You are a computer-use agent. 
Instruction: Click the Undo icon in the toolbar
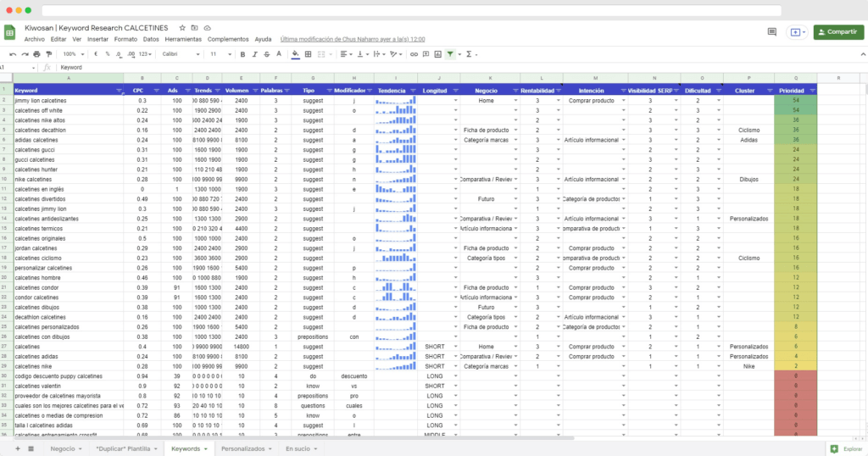[13, 54]
